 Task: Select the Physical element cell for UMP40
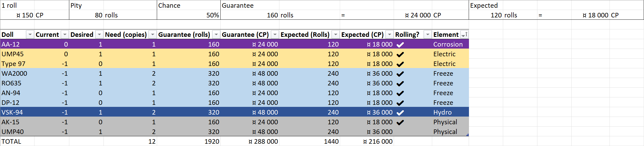pos(450,132)
